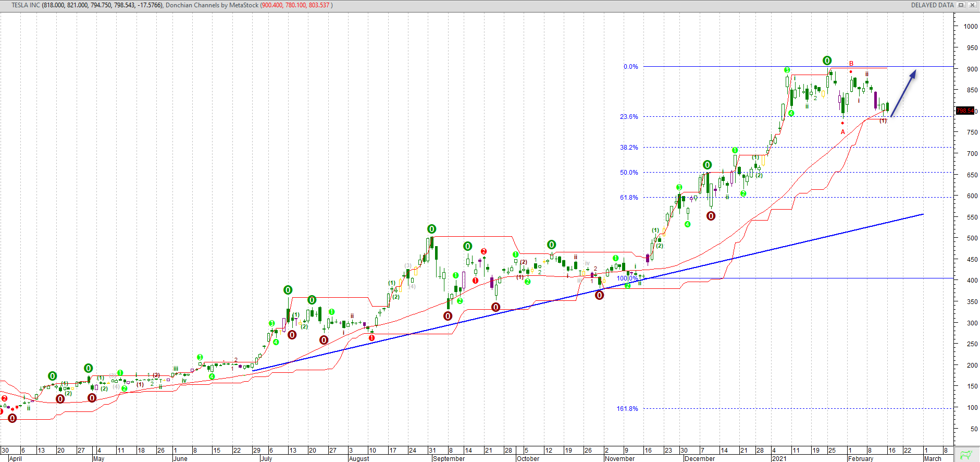Click the 38.2% Fibonacci level label

tap(629, 148)
